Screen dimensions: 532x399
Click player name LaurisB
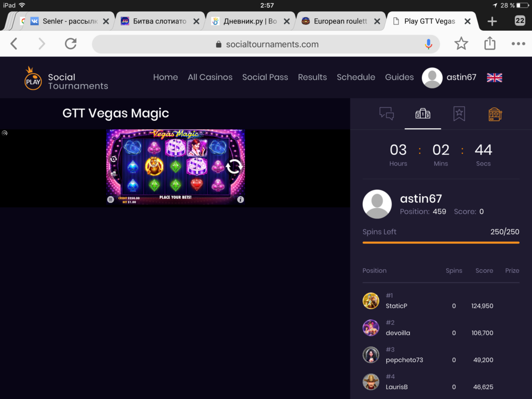[x=397, y=387]
